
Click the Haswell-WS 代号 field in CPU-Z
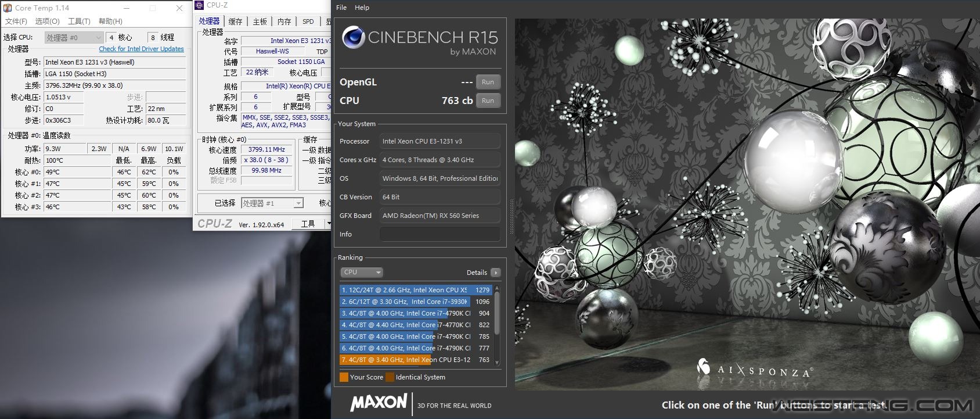[272, 51]
